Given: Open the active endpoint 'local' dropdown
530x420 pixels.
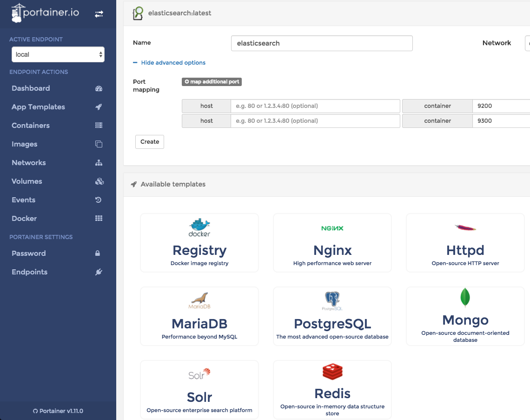Looking at the screenshot, I should [x=58, y=54].
